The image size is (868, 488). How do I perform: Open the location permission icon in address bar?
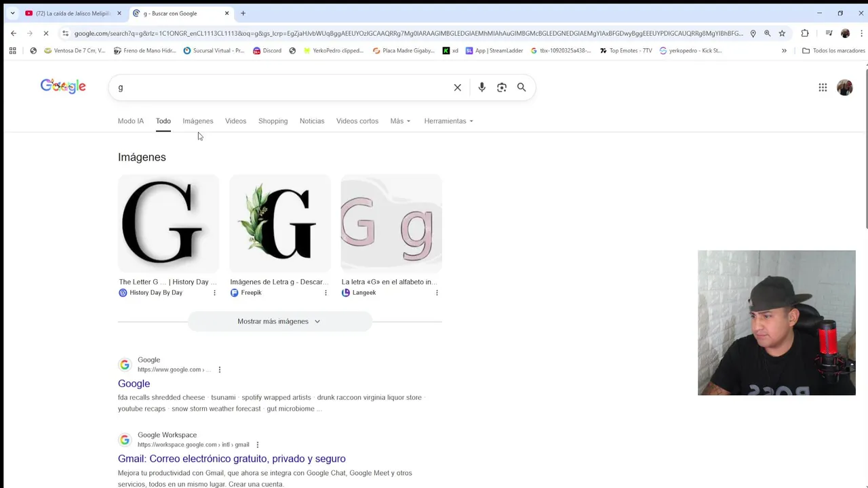click(753, 33)
